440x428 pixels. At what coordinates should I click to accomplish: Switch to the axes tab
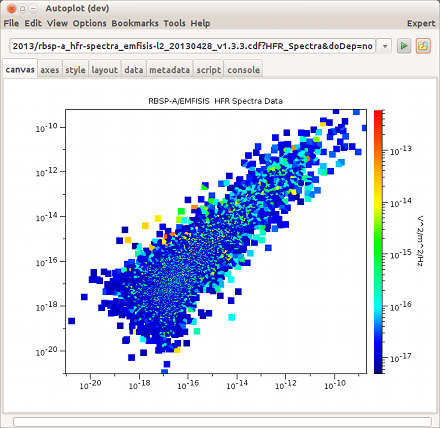(50, 69)
